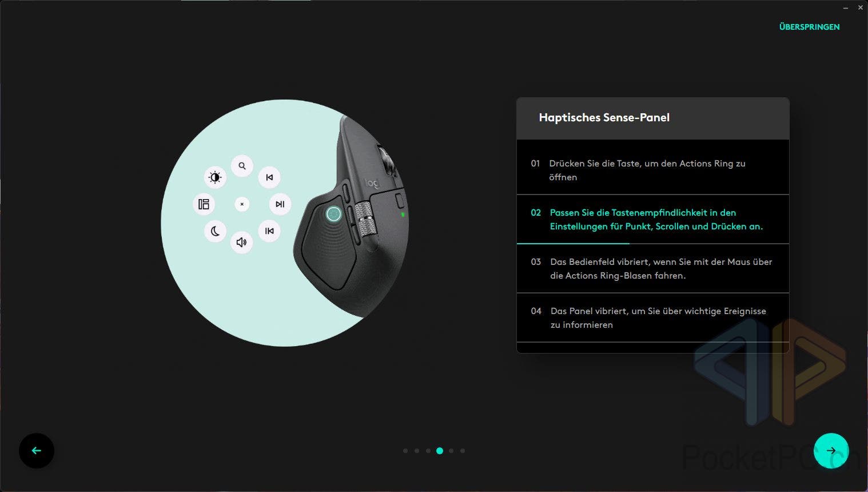Choose step 04 about wichtige Ereignisse
The width and height of the screenshot is (868, 492).
[x=652, y=318]
